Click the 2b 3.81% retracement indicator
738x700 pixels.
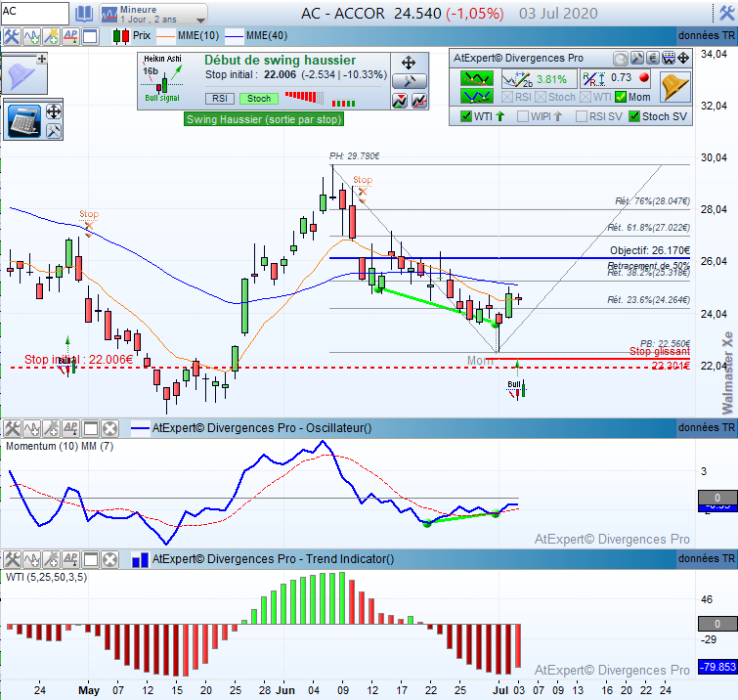(x=539, y=79)
